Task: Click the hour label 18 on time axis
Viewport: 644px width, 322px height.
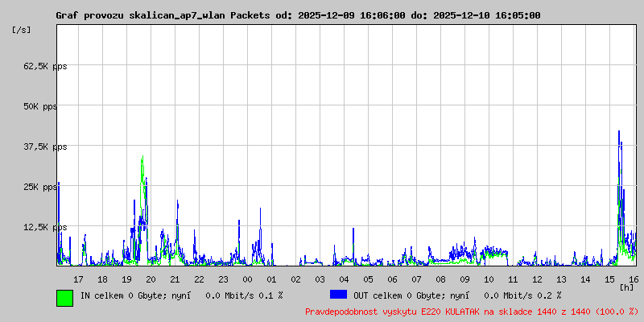Action: click(x=103, y=279)
